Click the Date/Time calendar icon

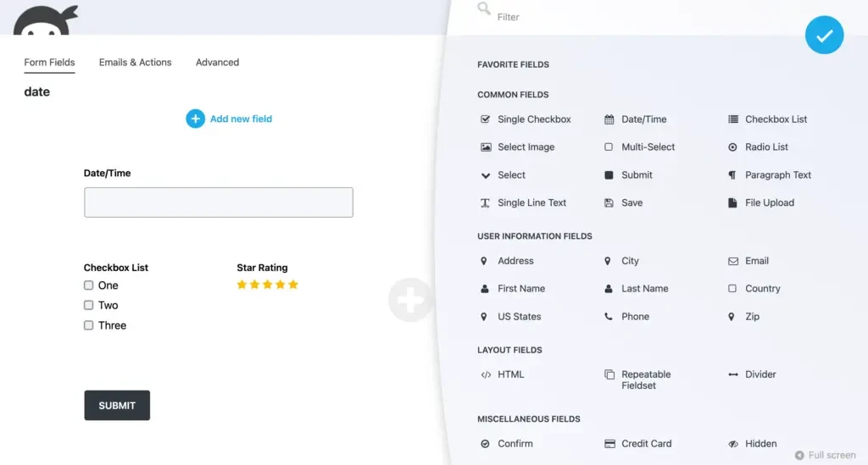pos(609,119)
